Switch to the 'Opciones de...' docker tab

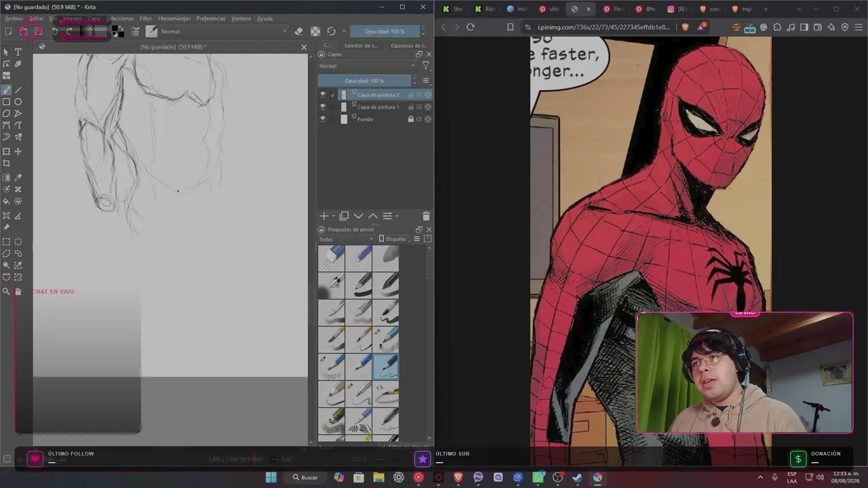[x=408, y=45]
